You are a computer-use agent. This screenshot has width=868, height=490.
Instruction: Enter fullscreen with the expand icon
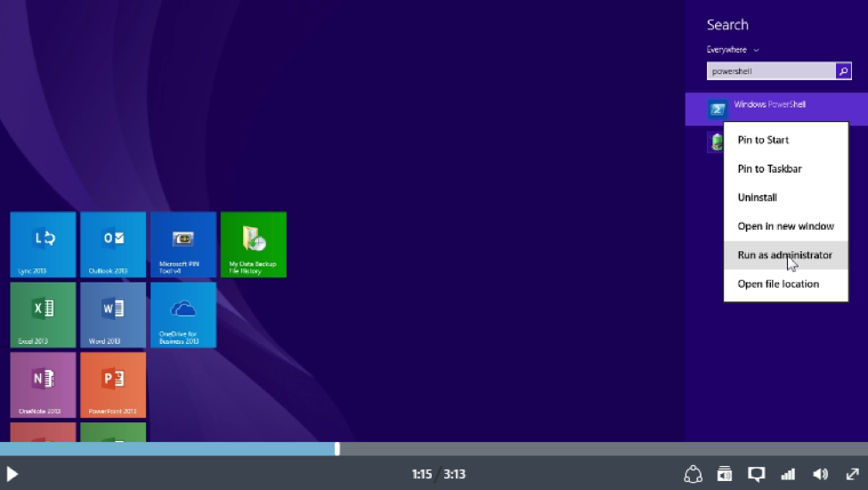tap(853, 474)
